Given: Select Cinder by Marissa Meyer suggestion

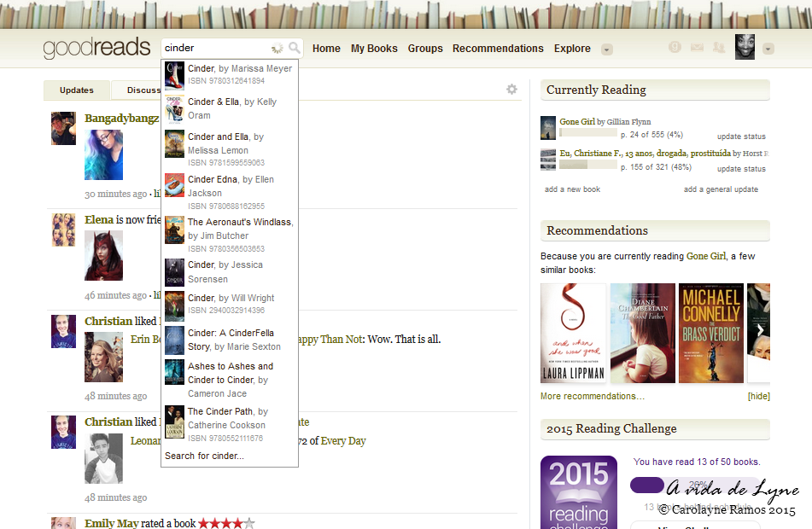Looking at the screenshot, I should click(x=230, y=74).
